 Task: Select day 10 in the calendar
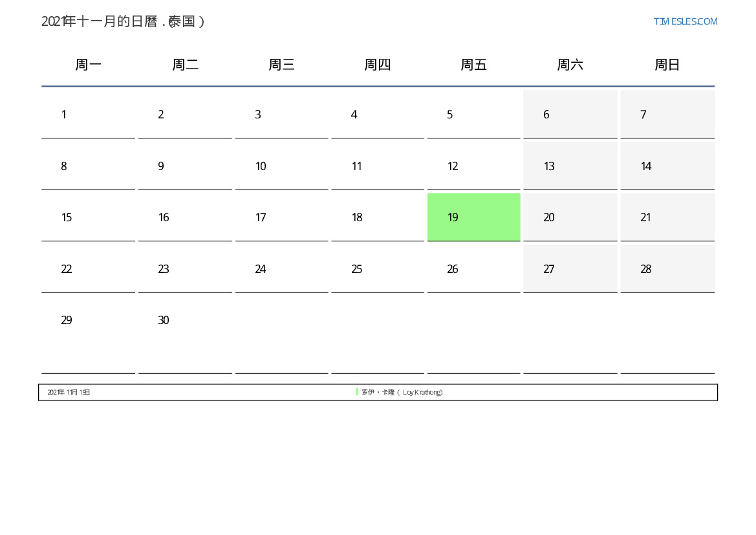coord(281,166)
